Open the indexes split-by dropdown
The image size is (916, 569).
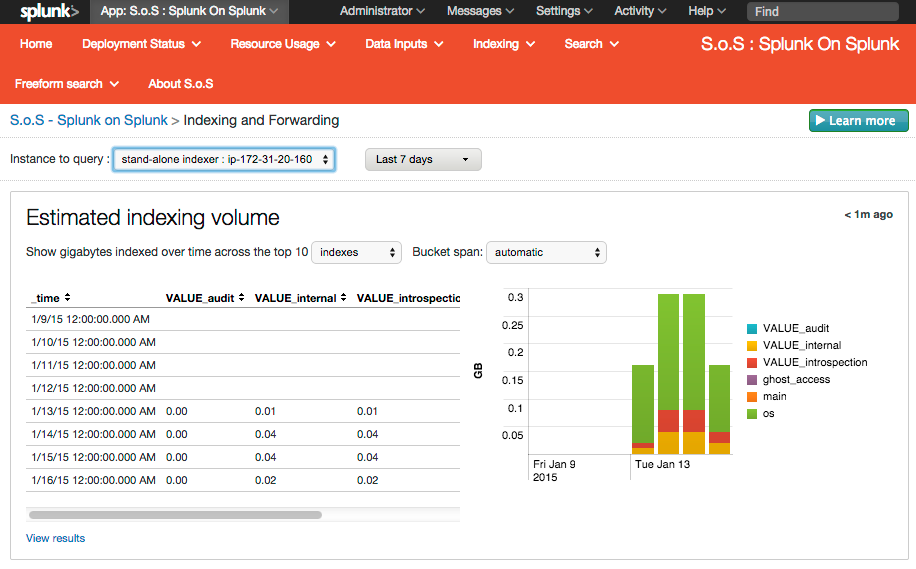pos(357,252)
